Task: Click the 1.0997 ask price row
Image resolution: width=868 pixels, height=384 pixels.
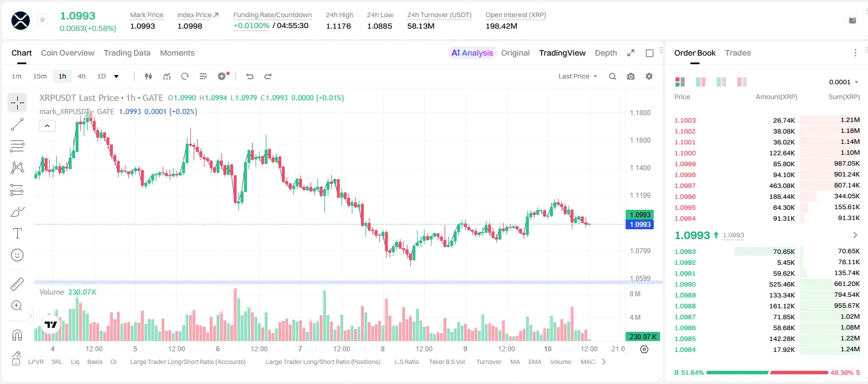Action: coord(767,186)
